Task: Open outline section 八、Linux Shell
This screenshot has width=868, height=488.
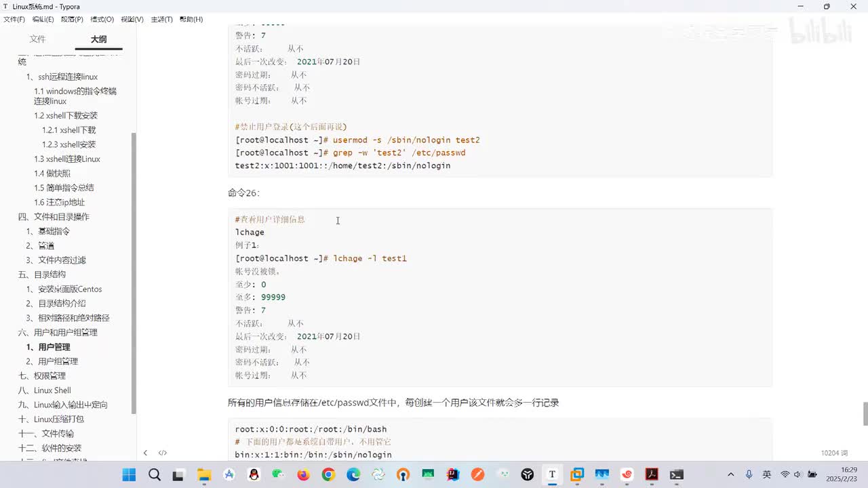Action: click(x=44, y=390)
